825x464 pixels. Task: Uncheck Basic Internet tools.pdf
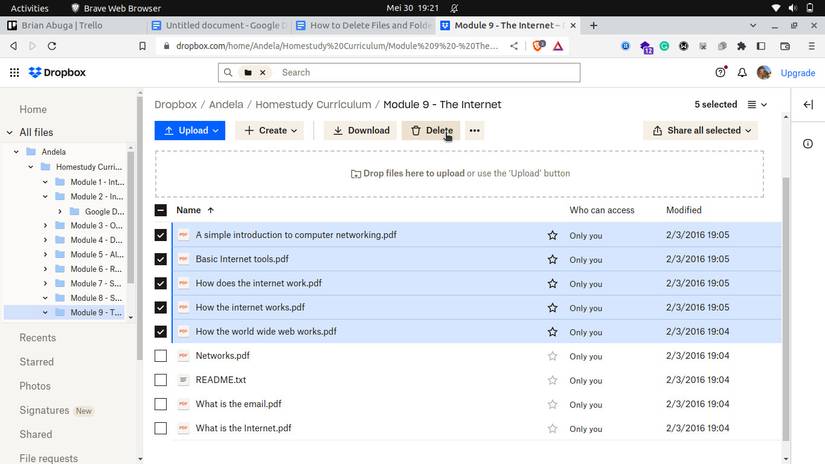(160, 259)
